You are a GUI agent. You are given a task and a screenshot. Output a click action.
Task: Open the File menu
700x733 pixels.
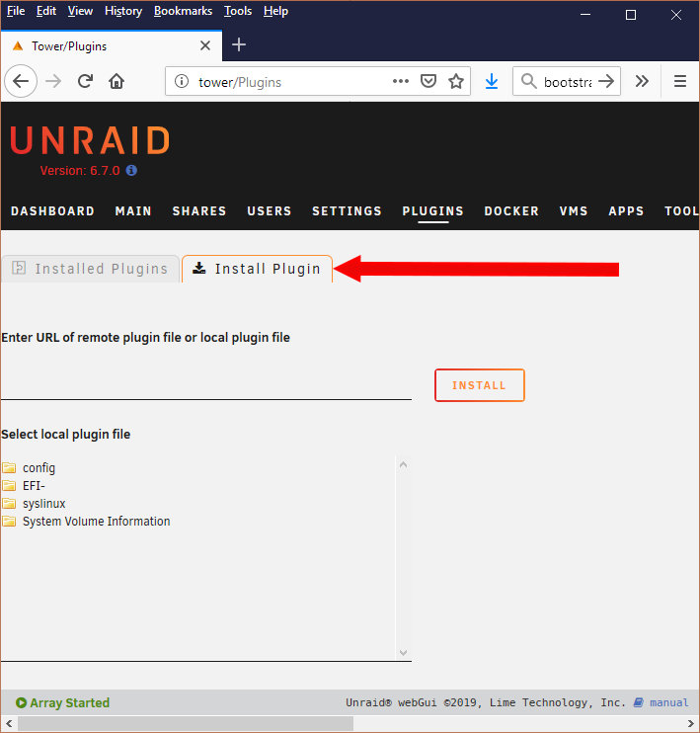point(16,11)
